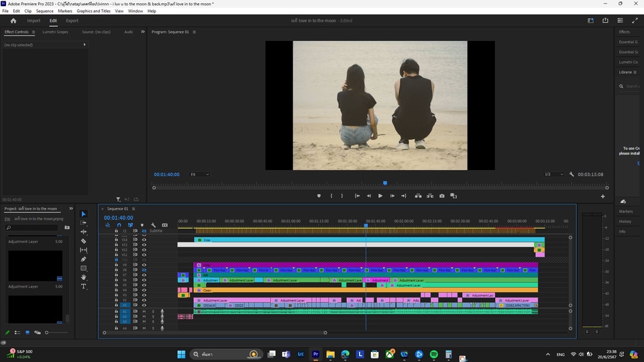
Task: Mute audio track A1
Action: 144,312
